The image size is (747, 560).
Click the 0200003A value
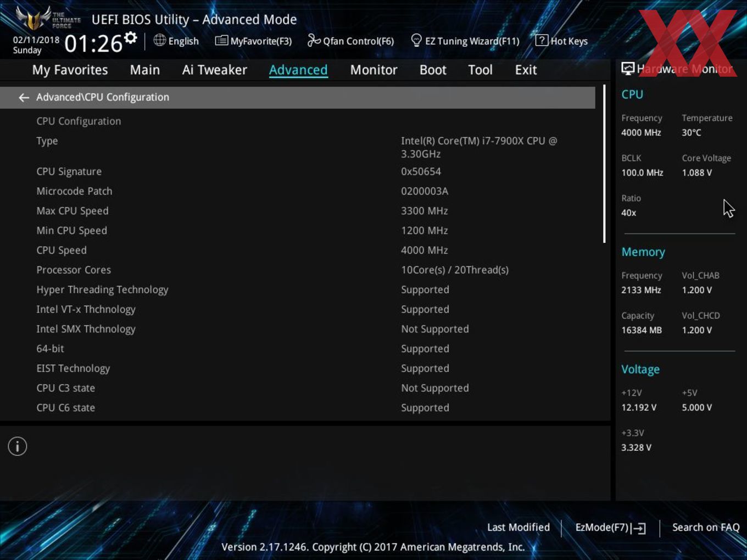tap(425, 191)
